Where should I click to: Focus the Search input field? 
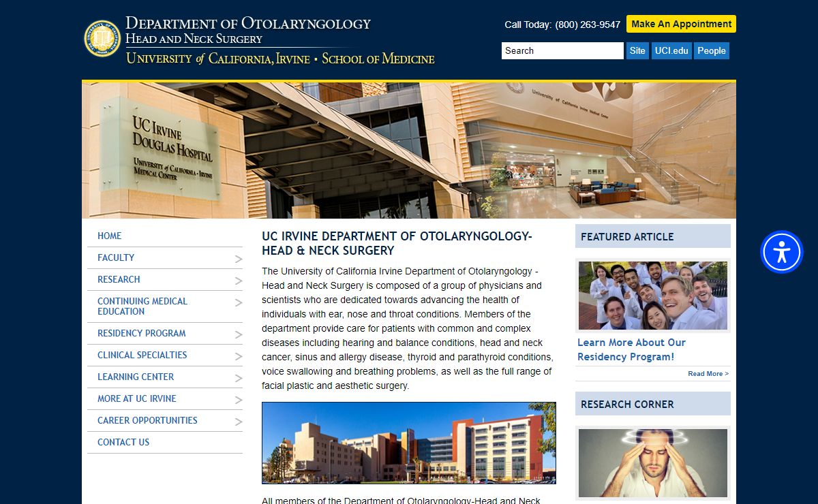click(x=562, y=51)
